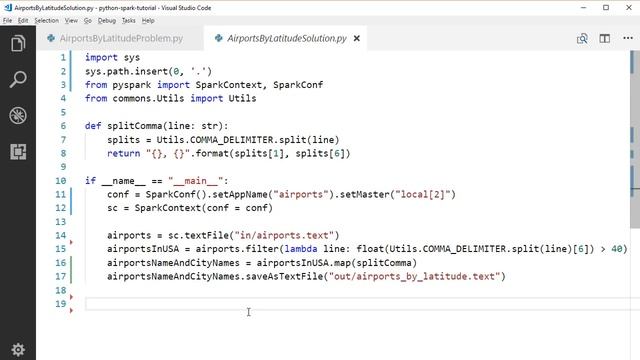Open the Selection menu
The image size is (640, 360).
point(47,20)
